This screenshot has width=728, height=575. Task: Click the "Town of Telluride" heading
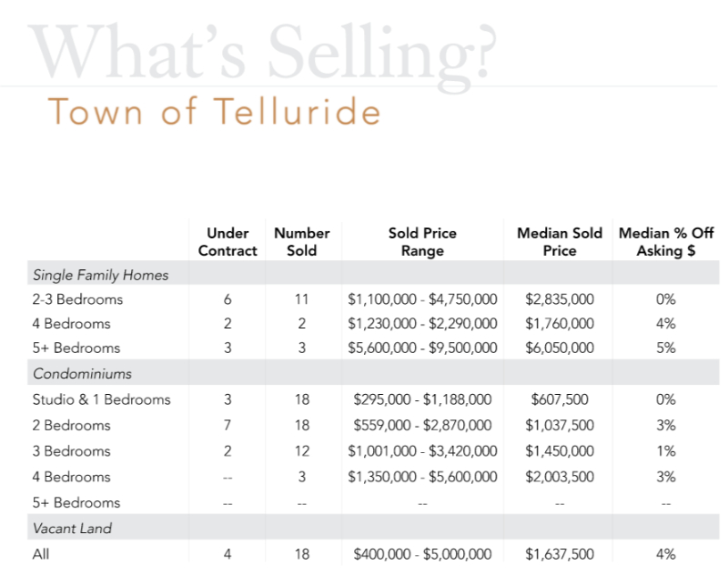pos(213,112)
